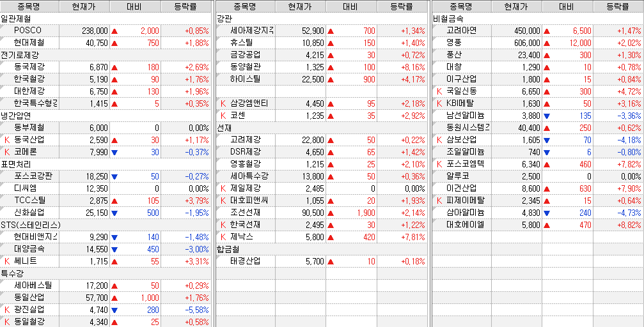Viewport: 644px width, 327px height.
Task: Select the KBI메탈 stock name
Action: (x=460, y=103)
